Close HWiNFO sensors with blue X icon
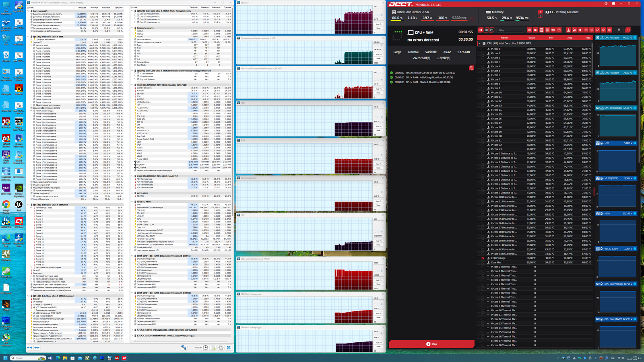Image resolution: width=644 pixels, height=362 pixels. pos(229,348)
